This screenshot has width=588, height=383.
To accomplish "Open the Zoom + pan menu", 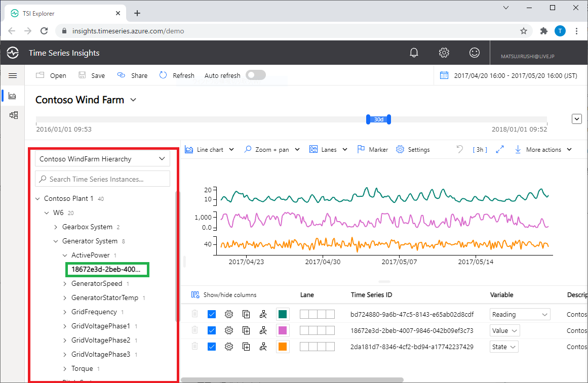I will pyautogui.click(x=272, y=150).
